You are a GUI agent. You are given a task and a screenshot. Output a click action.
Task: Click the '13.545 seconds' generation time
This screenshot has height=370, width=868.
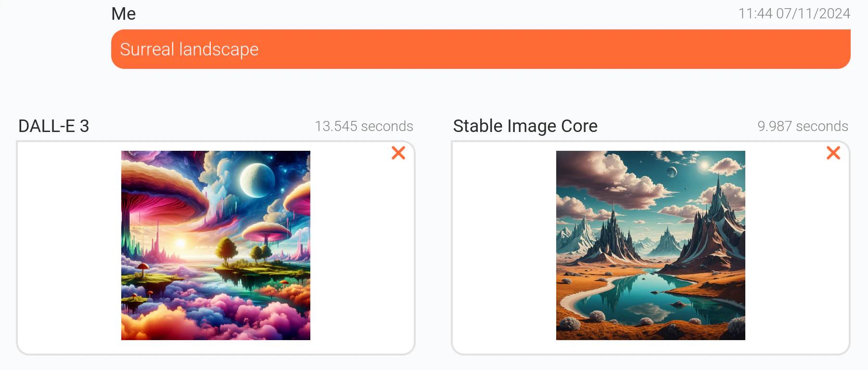pos(364,126)
